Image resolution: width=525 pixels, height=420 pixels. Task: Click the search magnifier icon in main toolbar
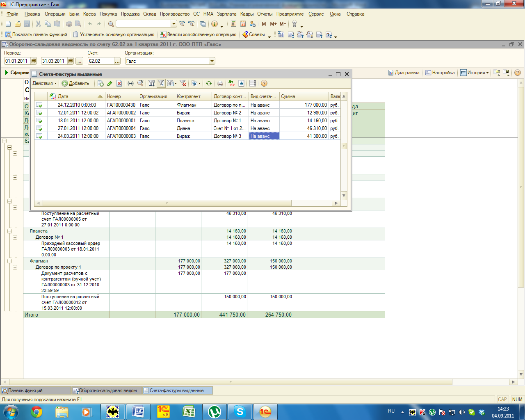[111, 24]
